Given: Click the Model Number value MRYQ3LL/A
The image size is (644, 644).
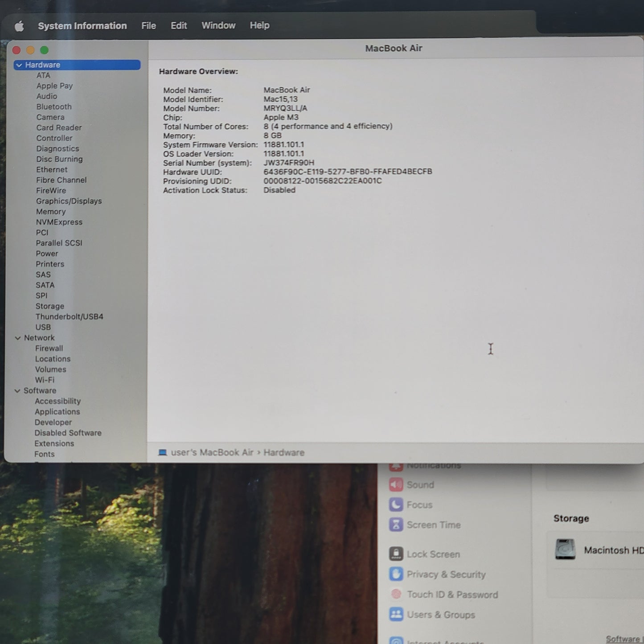Looking at the screenshot, I should 285,108.
